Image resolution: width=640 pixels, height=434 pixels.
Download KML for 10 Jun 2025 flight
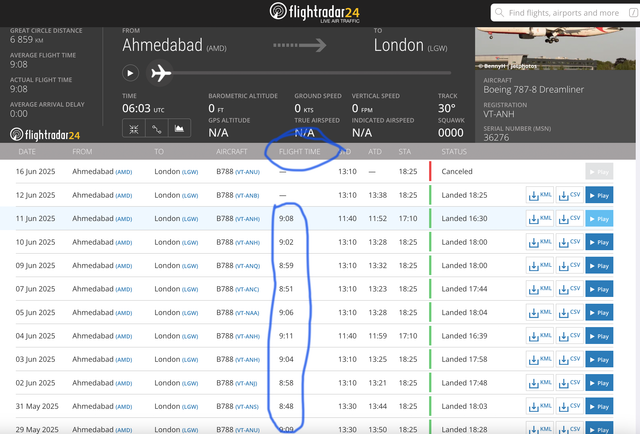click(x=540, y=242)
